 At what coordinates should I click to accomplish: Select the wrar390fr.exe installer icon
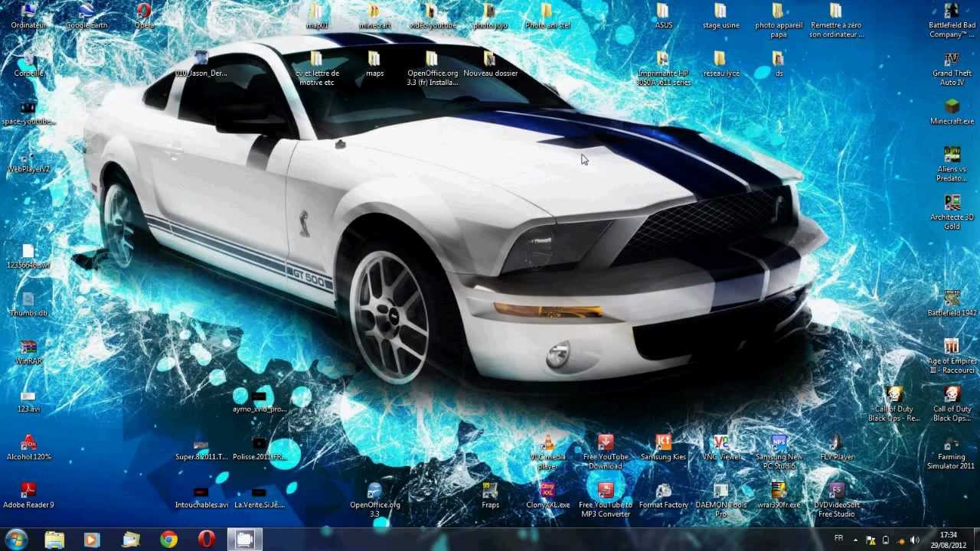[x=779, y=496]
